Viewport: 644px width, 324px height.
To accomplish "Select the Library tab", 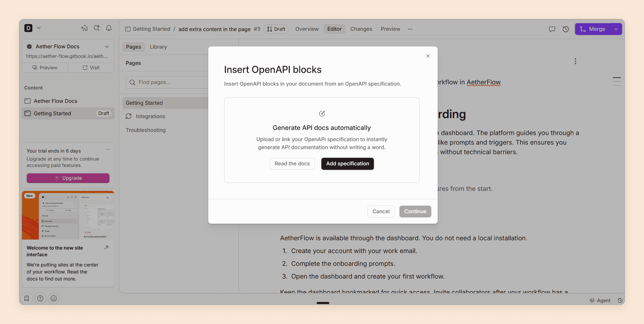I will [x=158, y=47].
